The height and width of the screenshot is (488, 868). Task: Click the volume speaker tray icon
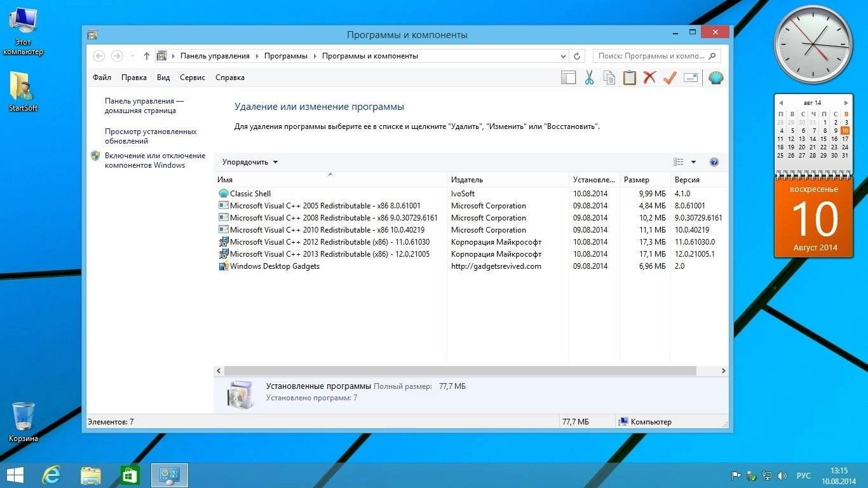click(x=782, y=475)
